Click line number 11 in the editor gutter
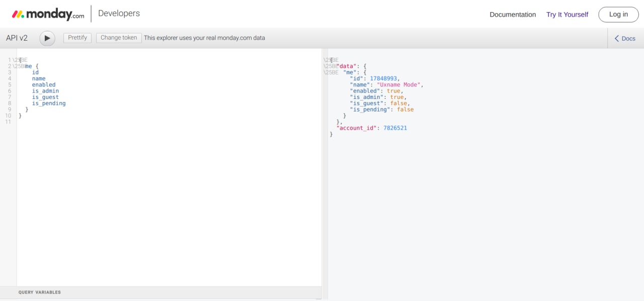This screenshot has width=644, height=301. [x=8, y=122]
